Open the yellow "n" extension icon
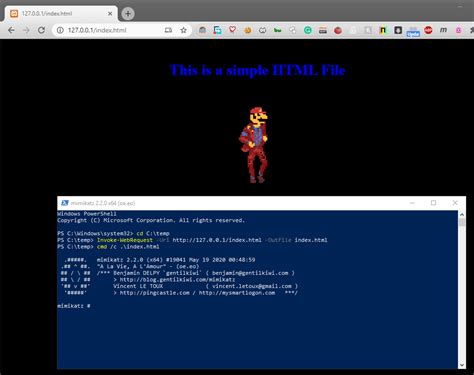 pyautogui.click(x=383, y=30)
